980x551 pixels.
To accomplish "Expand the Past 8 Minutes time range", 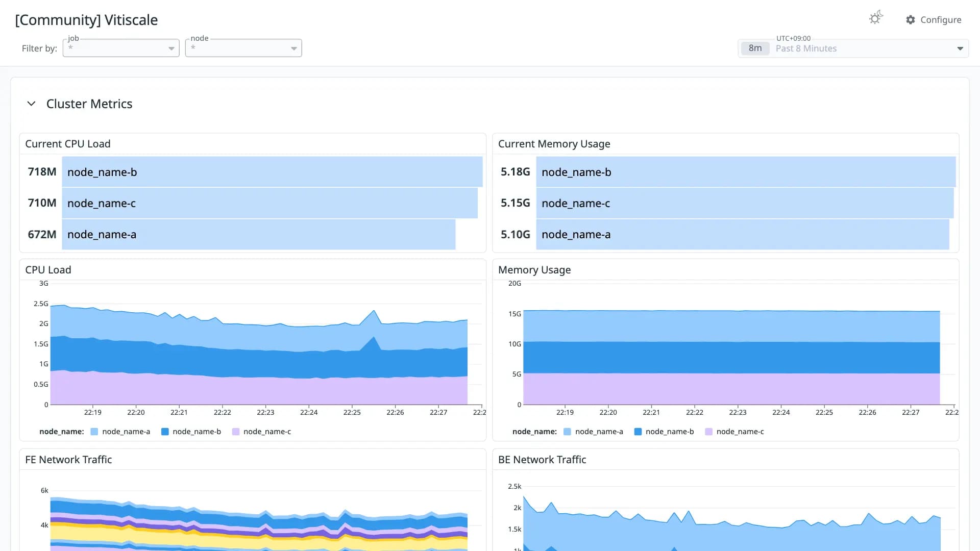I will click(x=853, y=48).
